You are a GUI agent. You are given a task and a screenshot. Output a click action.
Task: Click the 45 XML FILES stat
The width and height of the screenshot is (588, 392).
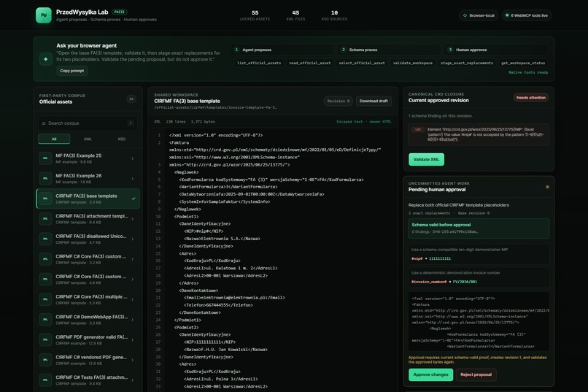click(x=295, y=15)
